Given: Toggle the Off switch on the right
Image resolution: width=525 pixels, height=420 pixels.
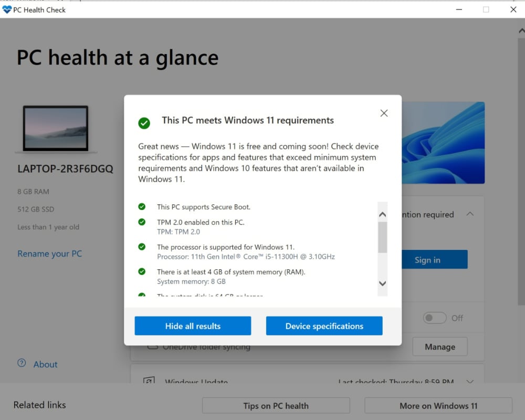Looking at the screenshot, I should (x=435, y=318).
